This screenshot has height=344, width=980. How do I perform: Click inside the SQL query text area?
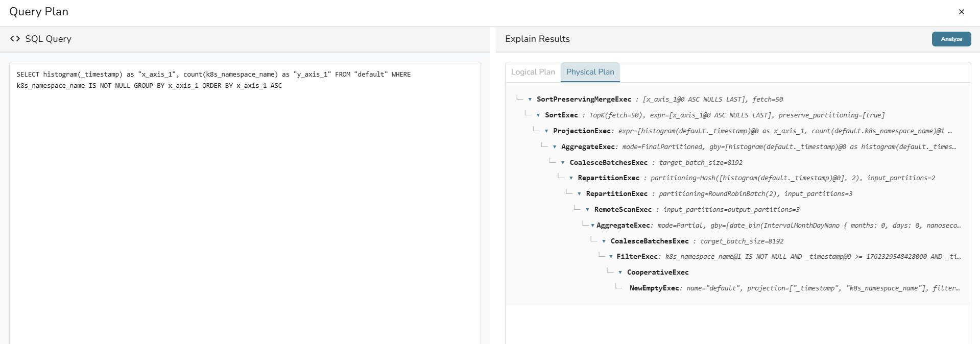pyautogui.click(x=245, y=204)
